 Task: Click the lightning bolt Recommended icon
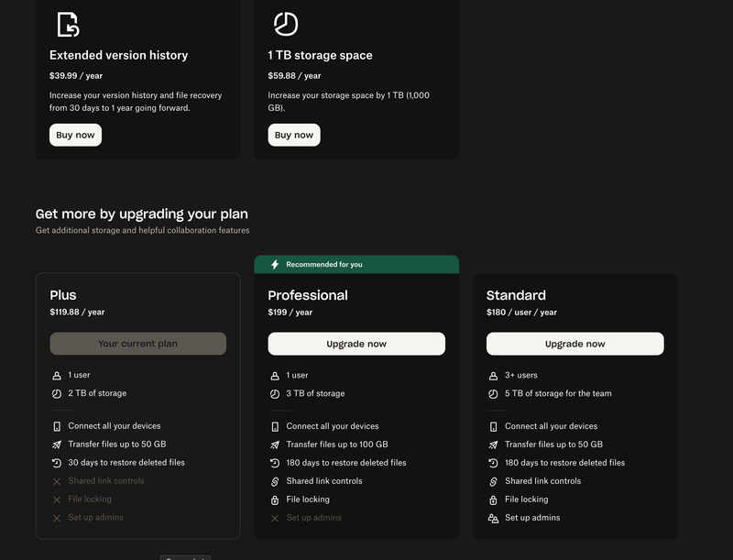(275, 265)
